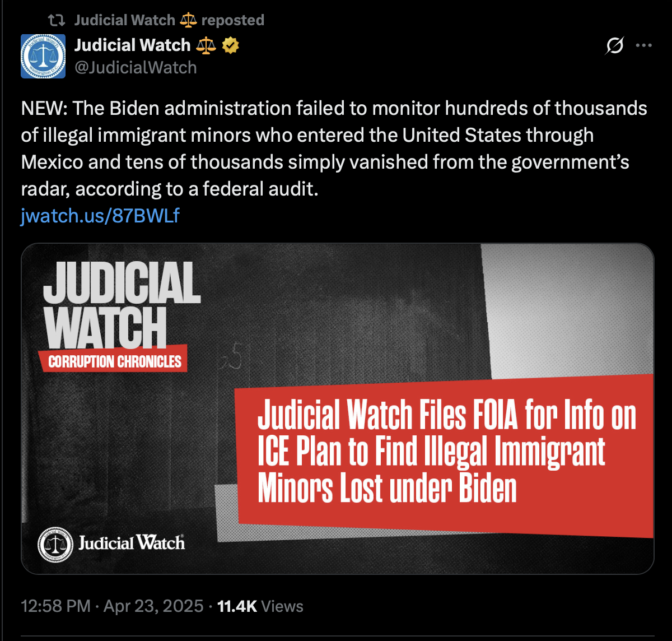Click the red FOIA headline banner

(x=446, y=454)
